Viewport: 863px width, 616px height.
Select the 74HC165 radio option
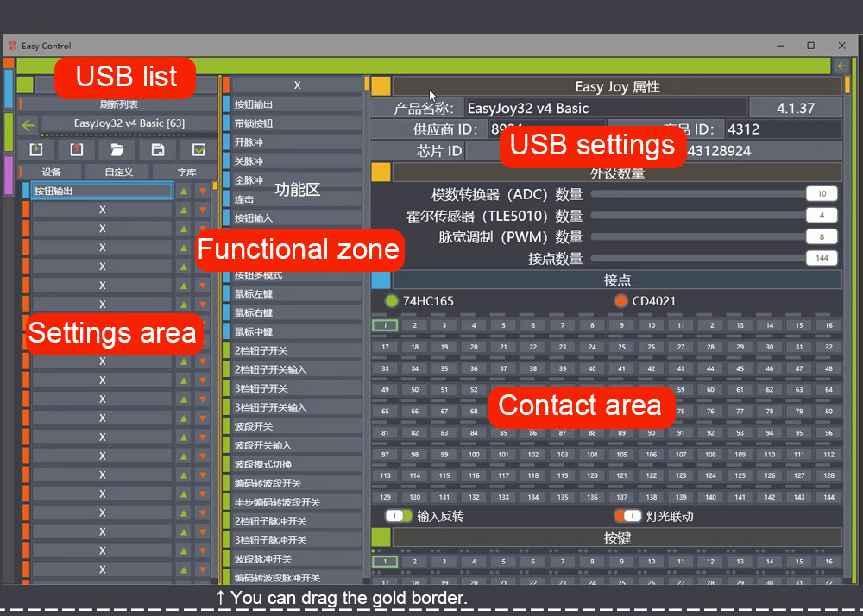[x=392, y=301]
